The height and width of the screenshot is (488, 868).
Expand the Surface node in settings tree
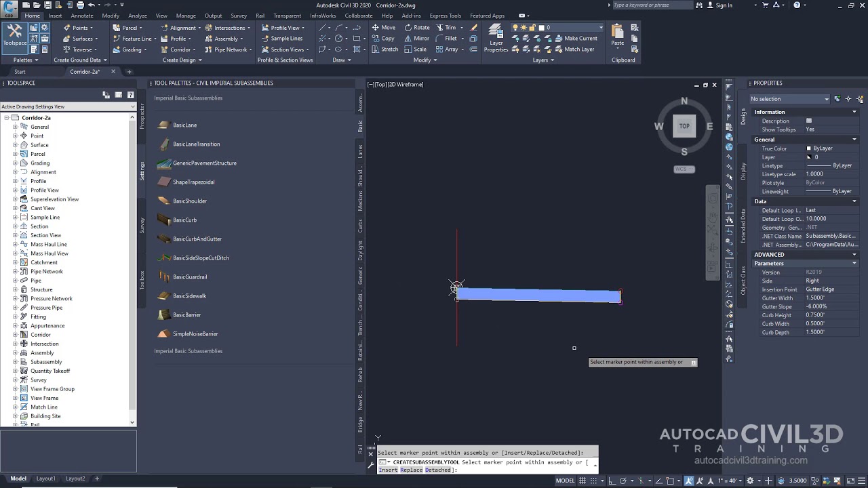pos(15,145)
